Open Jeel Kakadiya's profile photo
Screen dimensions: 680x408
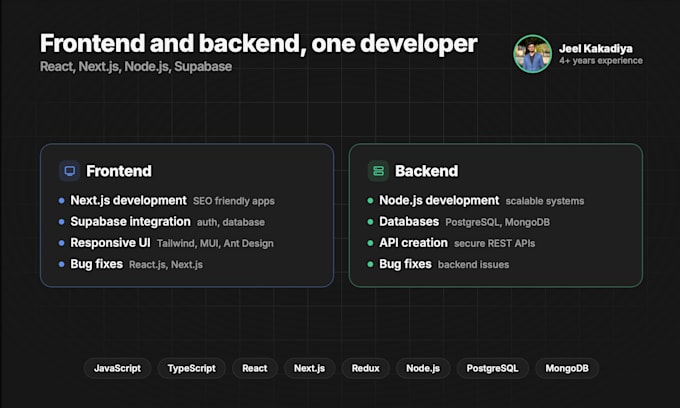tap(532, 54)
